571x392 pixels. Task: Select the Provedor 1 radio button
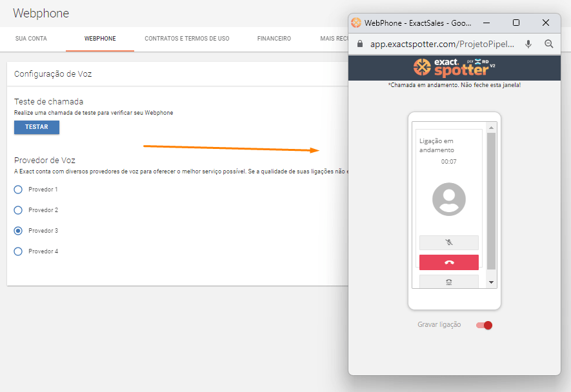click(18, 190)
